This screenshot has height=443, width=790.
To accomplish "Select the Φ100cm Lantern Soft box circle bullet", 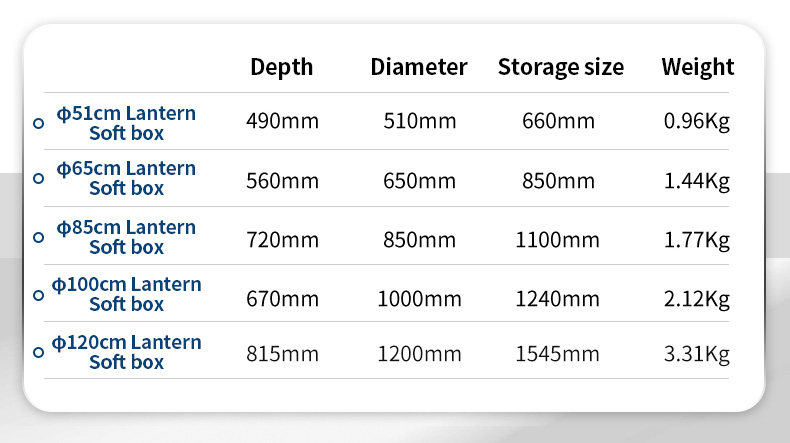I will (38, 295).
